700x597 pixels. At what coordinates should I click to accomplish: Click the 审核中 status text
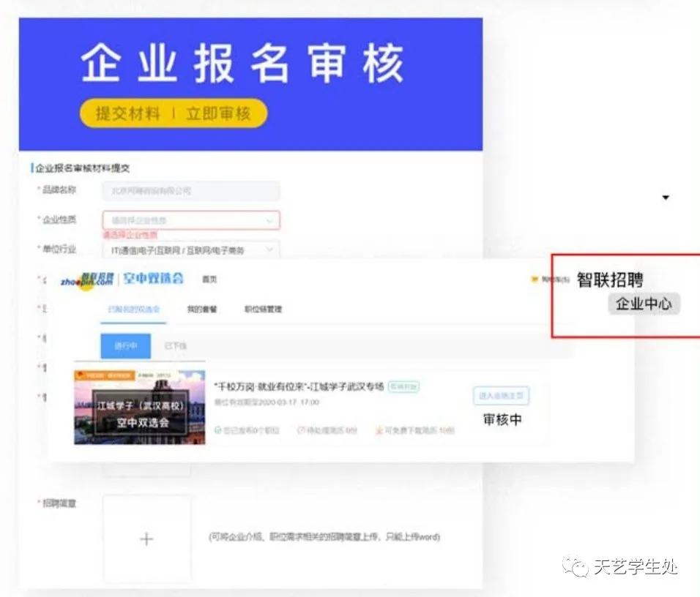pos(502,420)
